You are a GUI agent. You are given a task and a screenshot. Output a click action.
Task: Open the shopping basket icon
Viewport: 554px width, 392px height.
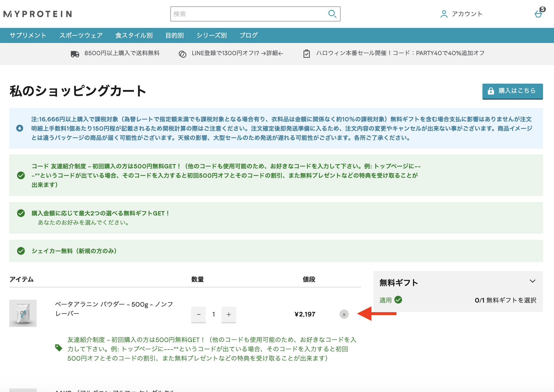click(539, 14)
